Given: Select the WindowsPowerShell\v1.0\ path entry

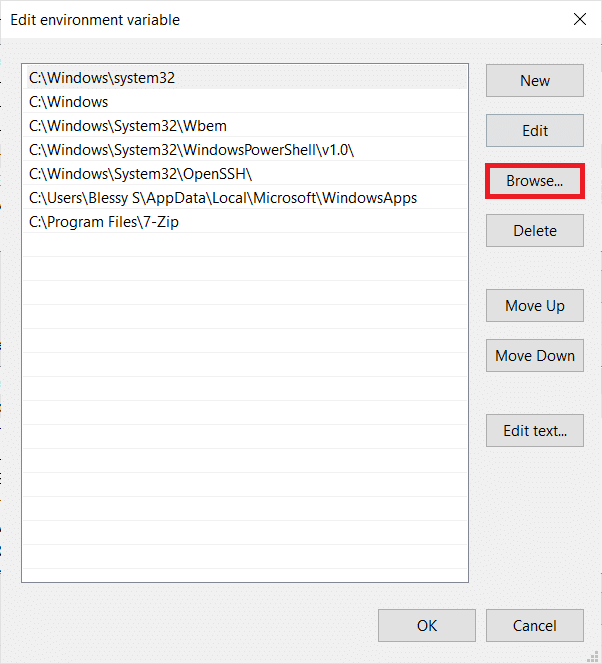Looking at the screenshot, I should pos(191,150).
